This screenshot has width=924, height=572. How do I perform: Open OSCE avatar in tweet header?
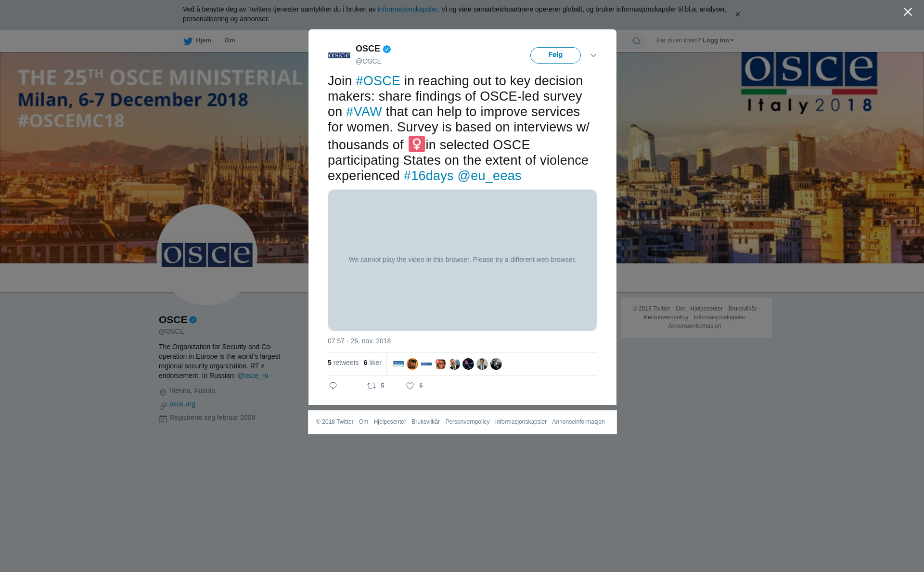(x=339, y=55)
